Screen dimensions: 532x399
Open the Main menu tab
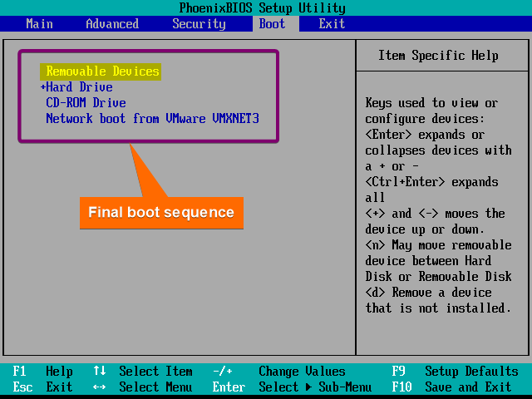click(x=39, y=24)
